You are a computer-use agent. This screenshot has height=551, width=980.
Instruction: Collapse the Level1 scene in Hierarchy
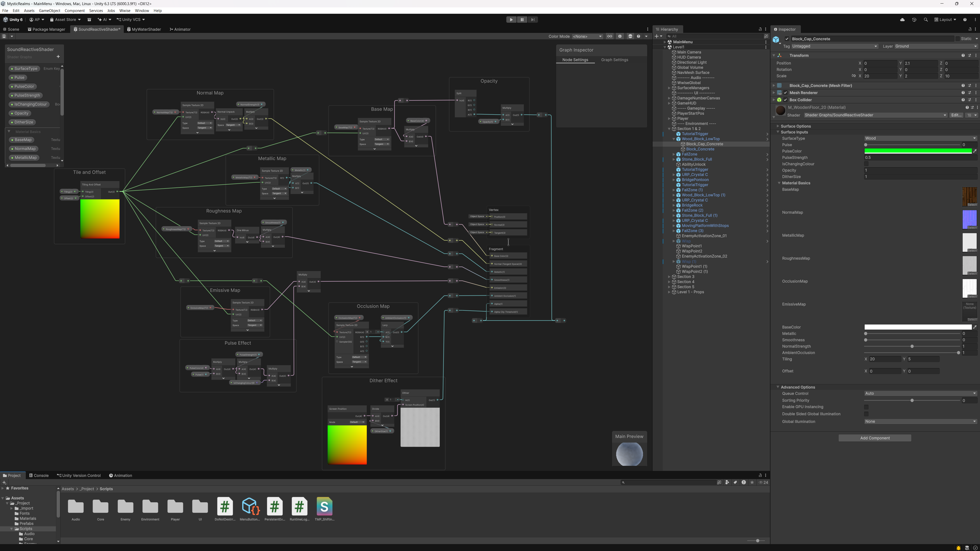tap(665, 47)
